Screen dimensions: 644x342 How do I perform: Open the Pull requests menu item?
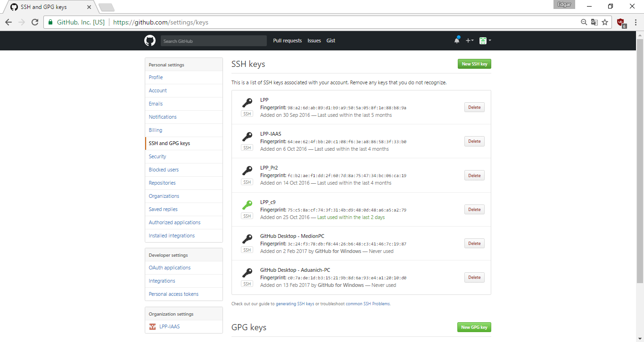tap(287, 41)
